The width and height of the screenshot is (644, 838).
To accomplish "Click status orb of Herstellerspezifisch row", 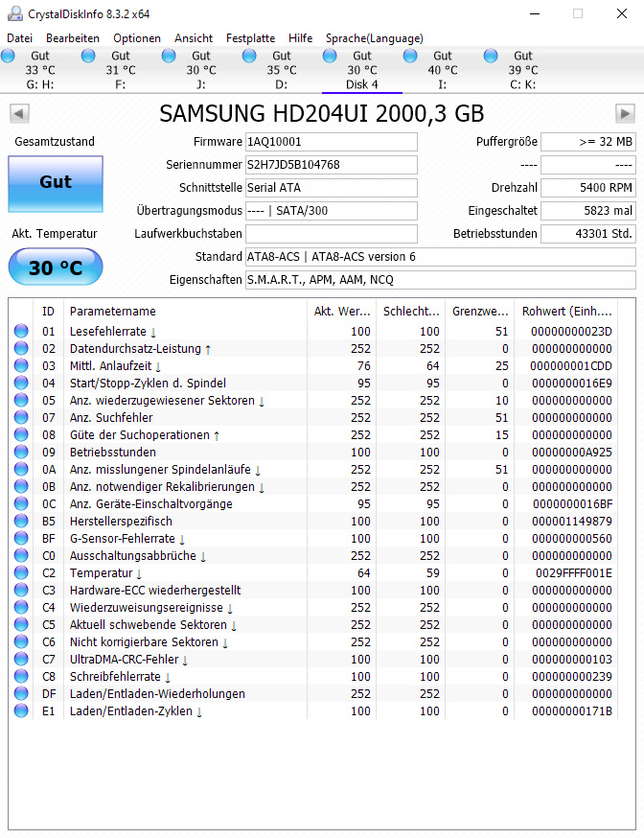I will coord(21,521).
